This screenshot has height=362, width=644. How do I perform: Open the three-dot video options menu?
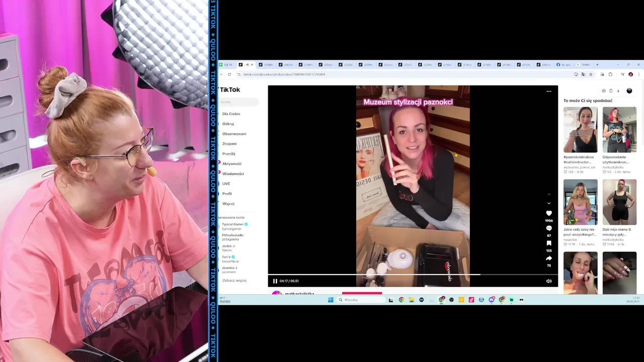point(549,92)
